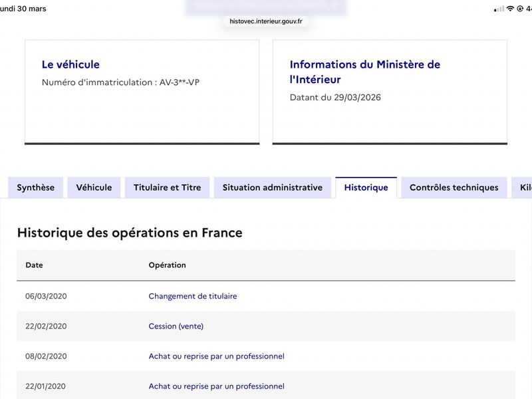Click the 'Numéro d'immatriculation : AV-3**-VP' text

click(x=120, y=82)
